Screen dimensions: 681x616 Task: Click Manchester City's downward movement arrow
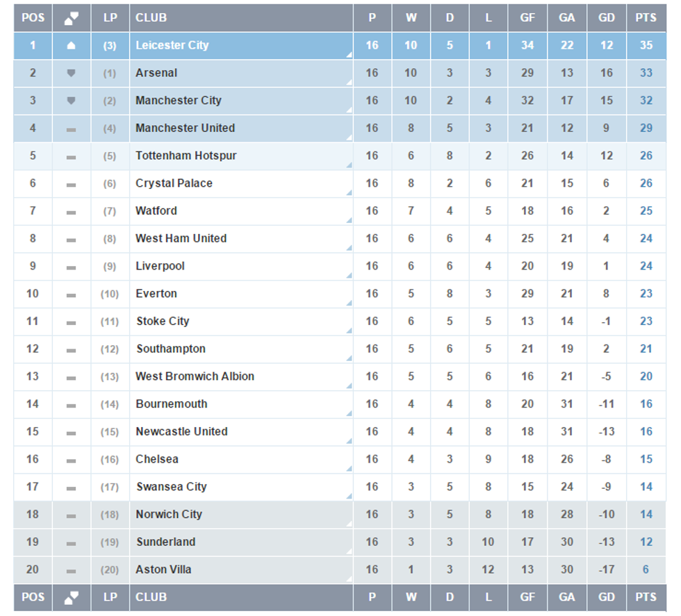pos(71,101)
